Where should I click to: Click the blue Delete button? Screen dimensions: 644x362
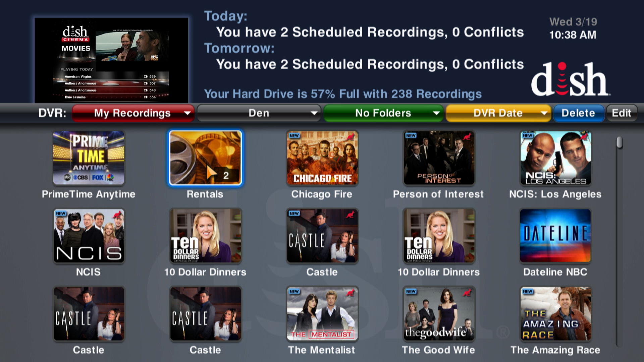[x=578, y=113]
